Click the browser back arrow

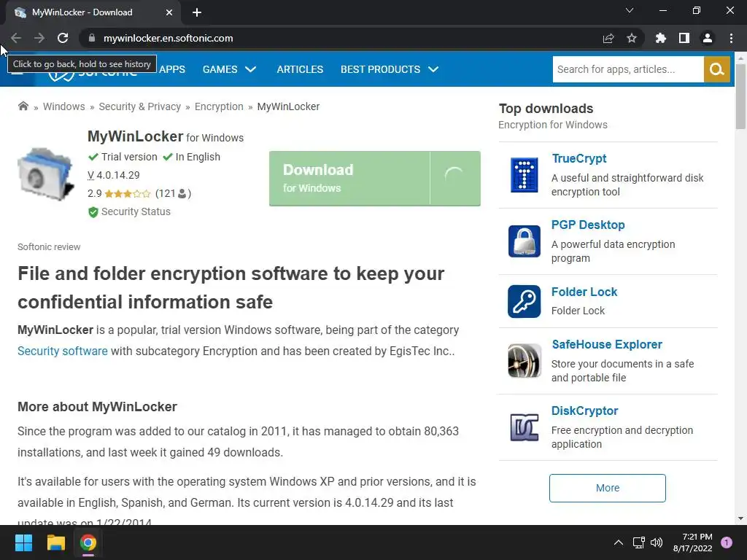[16, 38]
